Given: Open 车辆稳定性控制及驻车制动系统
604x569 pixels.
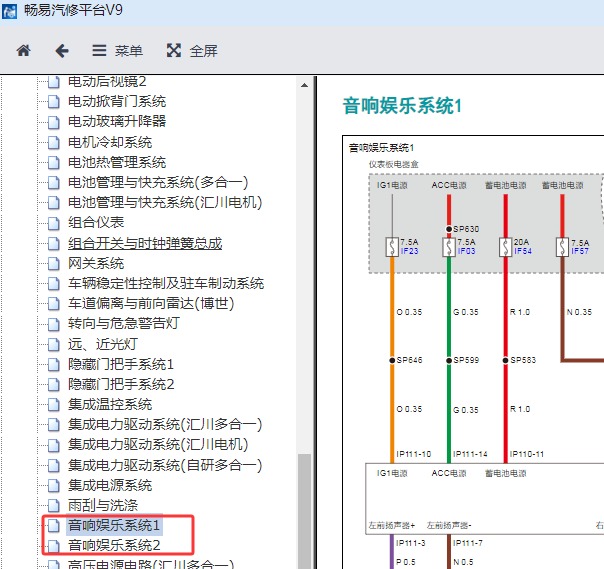Looking at the screenshot, I should 166,283.
